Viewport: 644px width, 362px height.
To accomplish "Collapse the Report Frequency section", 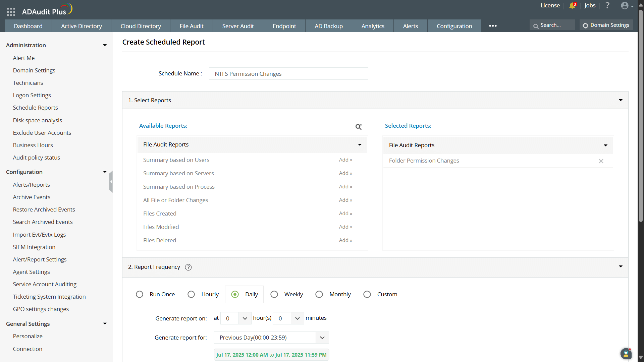I will click(621, 267).
